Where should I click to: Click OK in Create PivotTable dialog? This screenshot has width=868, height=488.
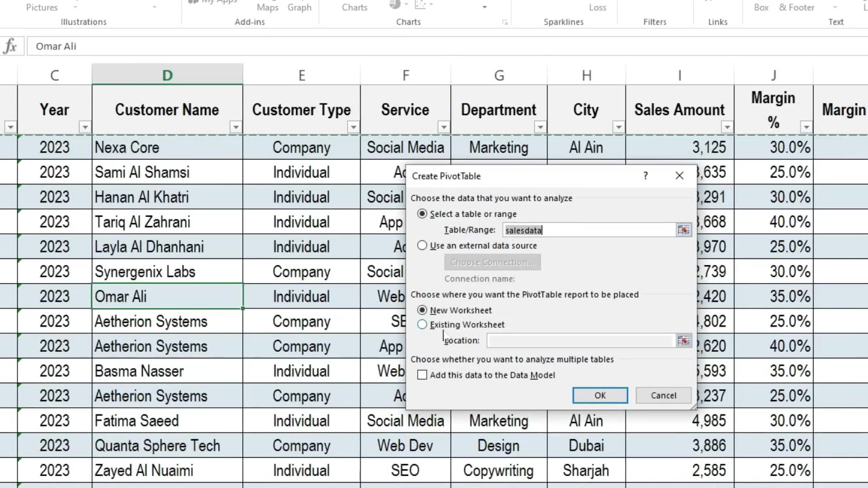pos(600,395)
